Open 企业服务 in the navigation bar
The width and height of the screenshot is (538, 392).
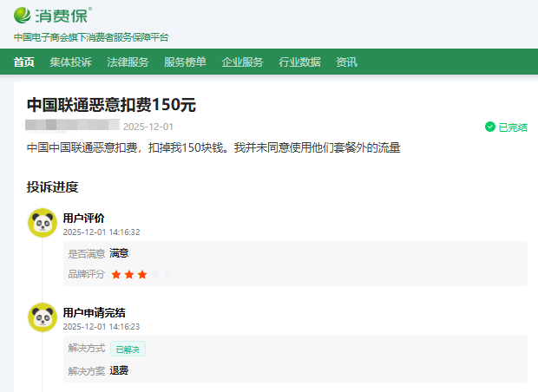tap(242, 62)
